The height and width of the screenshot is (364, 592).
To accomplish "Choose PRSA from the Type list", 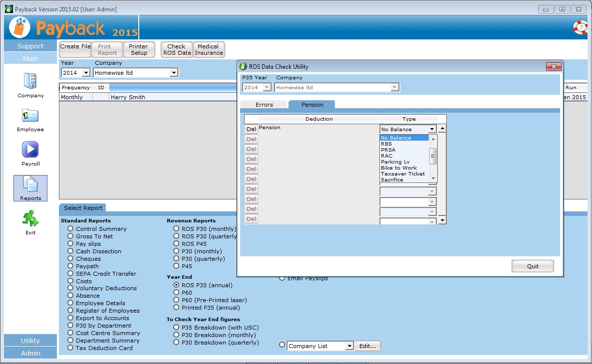I will (x=388, y=150).
